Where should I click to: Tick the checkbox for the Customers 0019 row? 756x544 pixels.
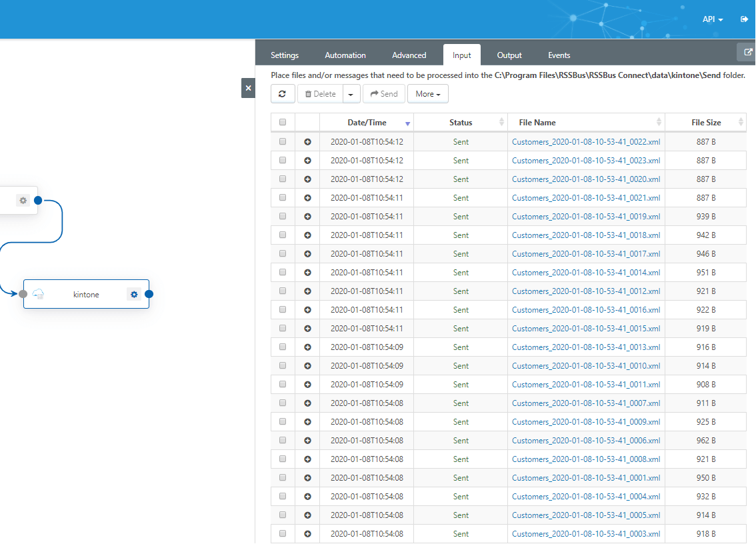pyautogui.click(x=283, y=217)
